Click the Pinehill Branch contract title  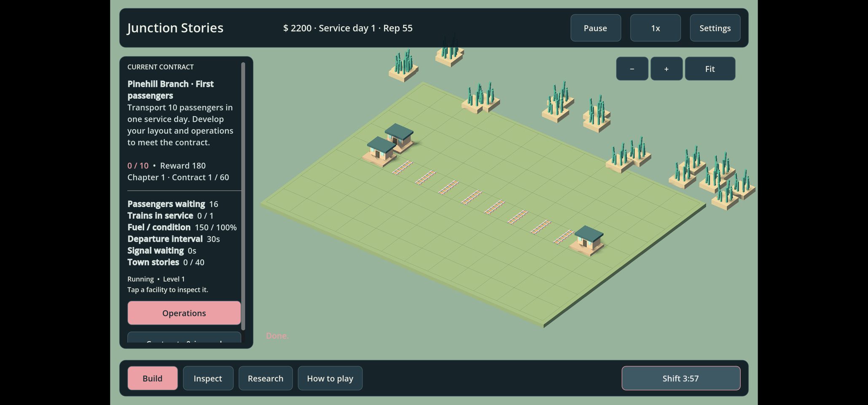pyautogui.click(x=170, y=90)
